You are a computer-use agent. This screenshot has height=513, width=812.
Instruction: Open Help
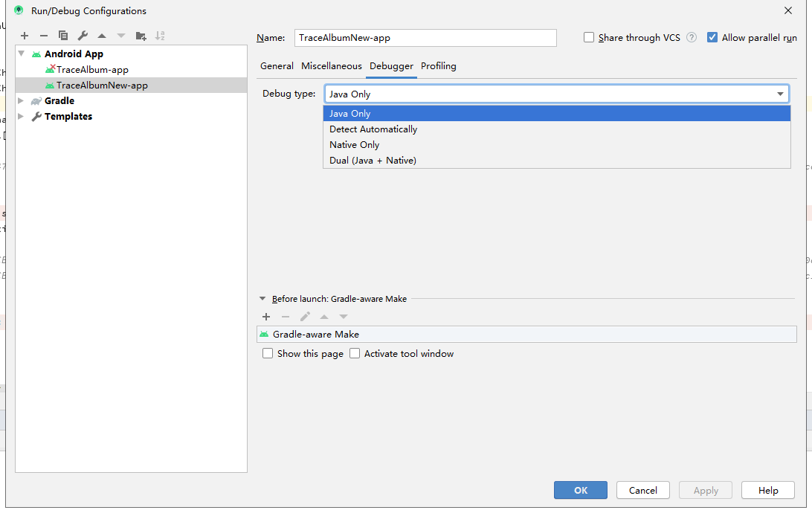click(x=767, y=490)
